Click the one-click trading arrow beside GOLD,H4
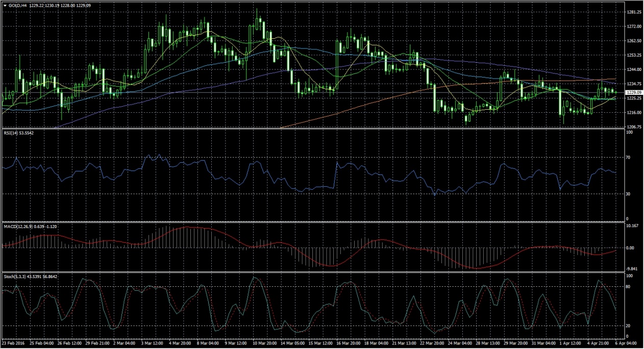The image size is (644, 349). [5, 5]
